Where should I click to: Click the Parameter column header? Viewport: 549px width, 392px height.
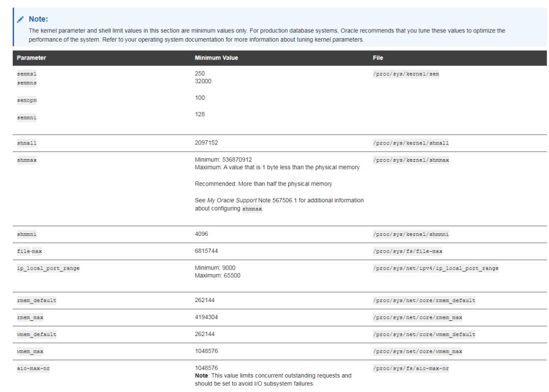32,58
